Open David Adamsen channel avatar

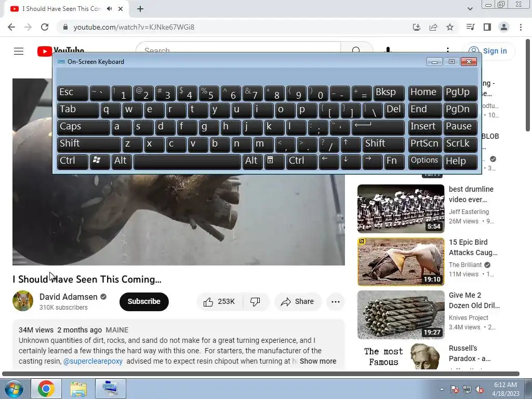(23, 301)
